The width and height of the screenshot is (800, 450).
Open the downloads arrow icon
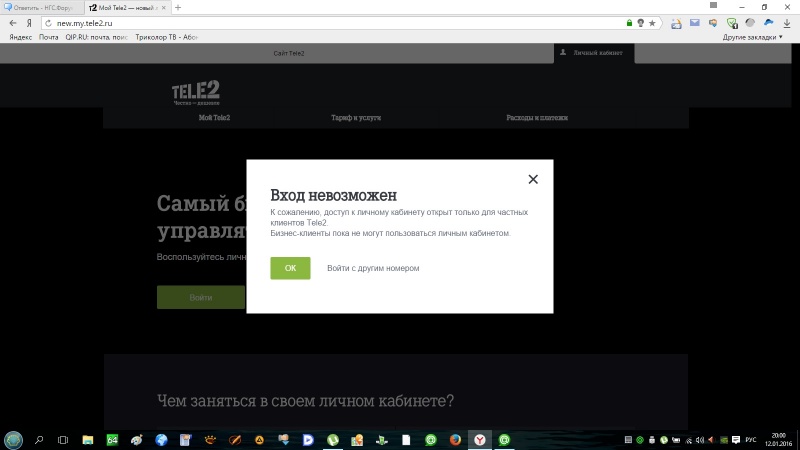coord(786,22)
